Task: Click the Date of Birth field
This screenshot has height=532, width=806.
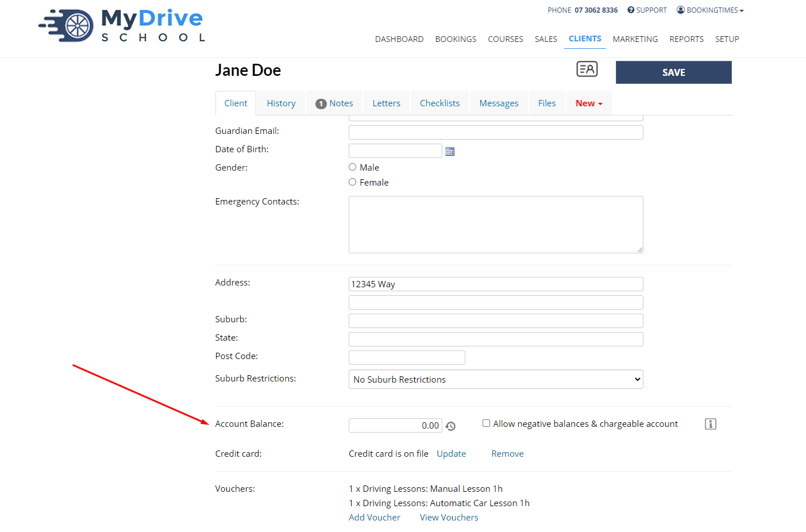Action: [x=395, y=151]
